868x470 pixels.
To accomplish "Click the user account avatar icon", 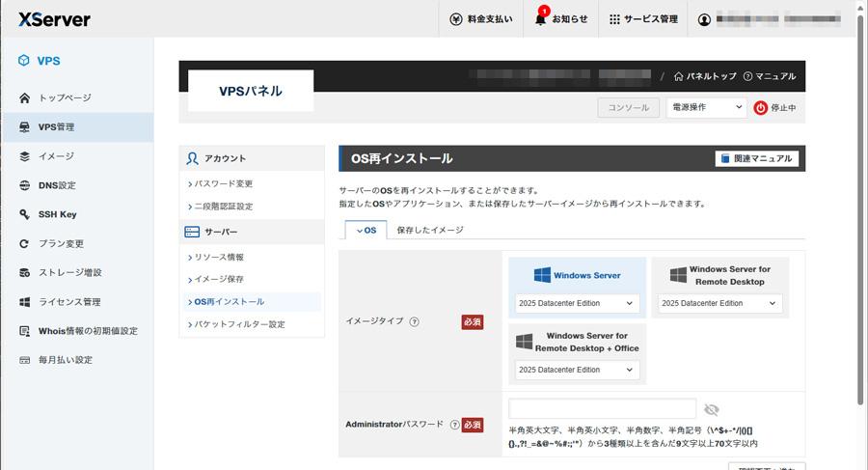I will pyautogui.click(x=704, y=19).
